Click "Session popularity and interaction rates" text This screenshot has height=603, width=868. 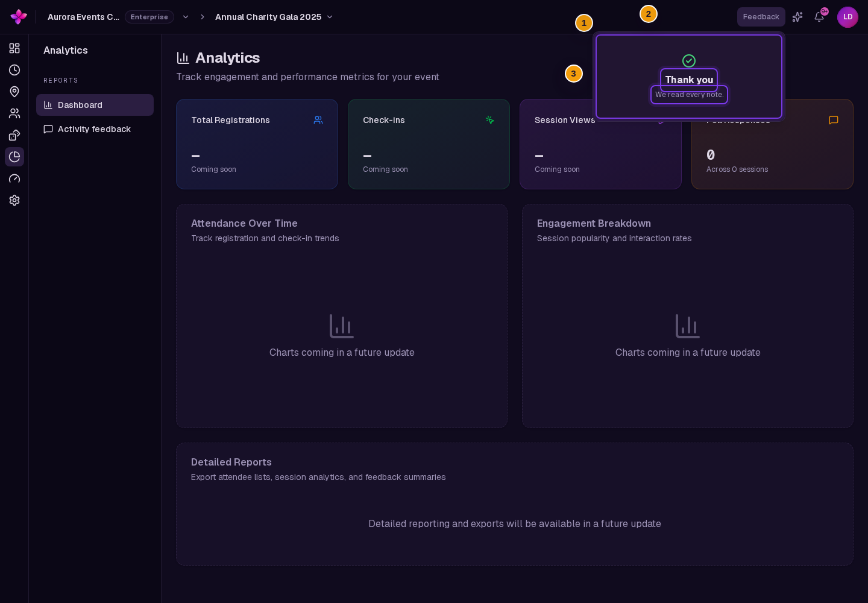pos(614,238)
